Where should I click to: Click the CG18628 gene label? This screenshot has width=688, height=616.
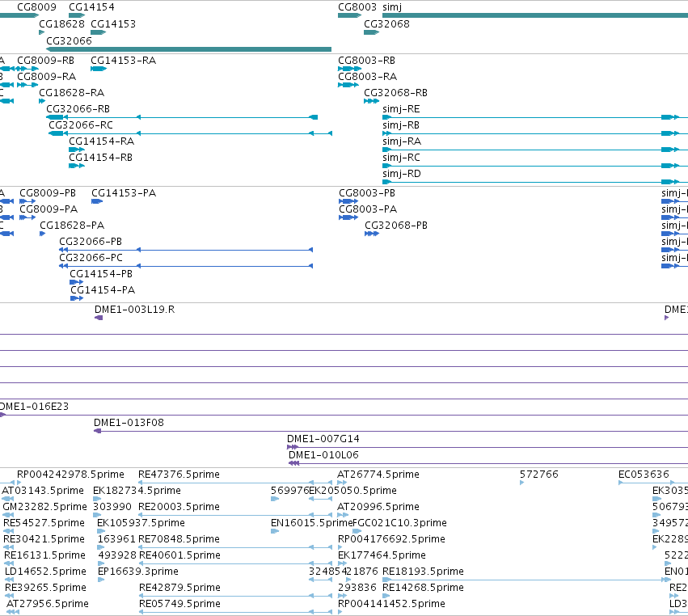tap(62, 23)
